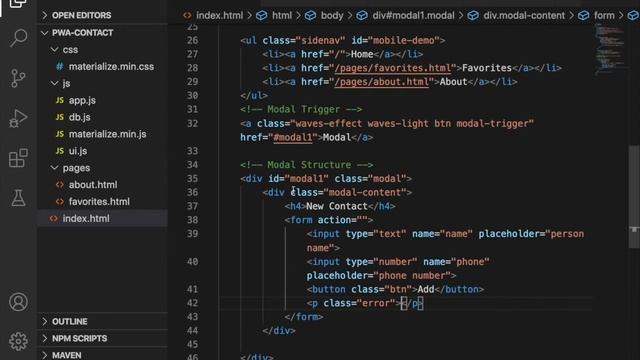Open ui.js from the explorer

point(78,151)
